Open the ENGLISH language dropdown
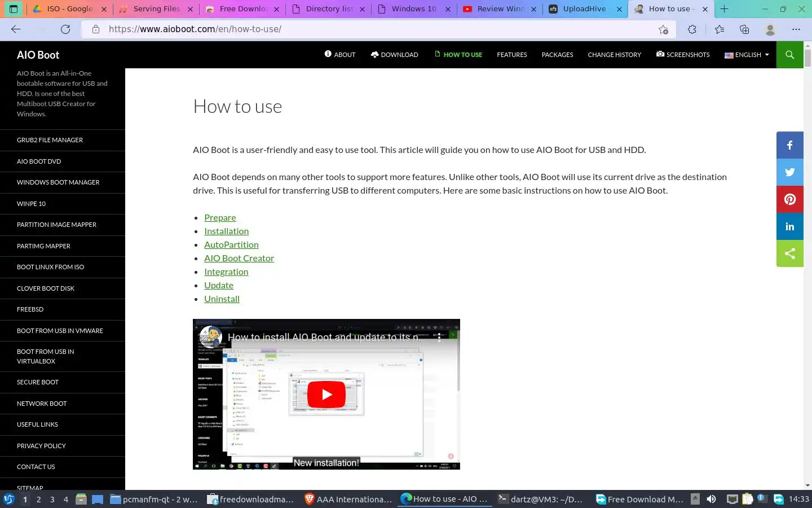Image resolution: width=812 pixels, height=508 pixels. (747, 55)
